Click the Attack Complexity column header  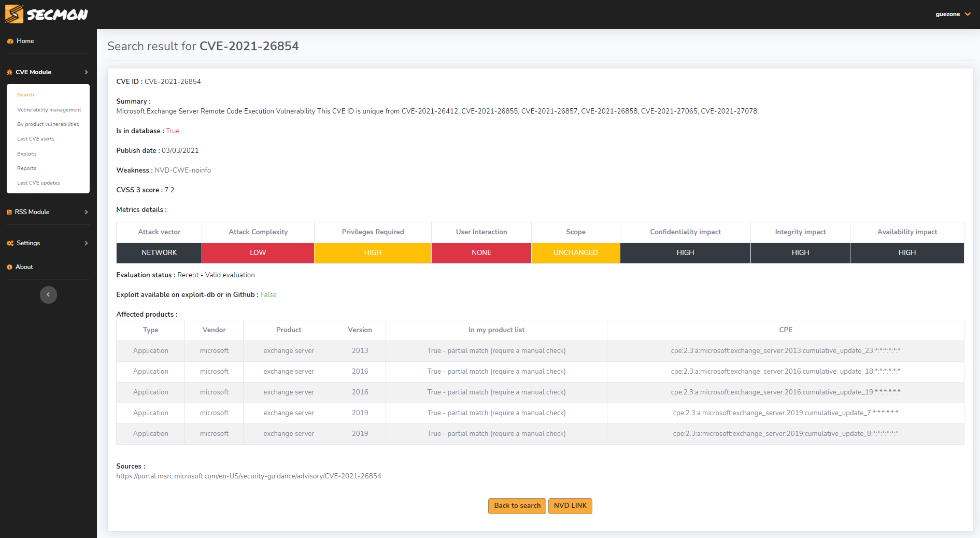pos(258,232)
